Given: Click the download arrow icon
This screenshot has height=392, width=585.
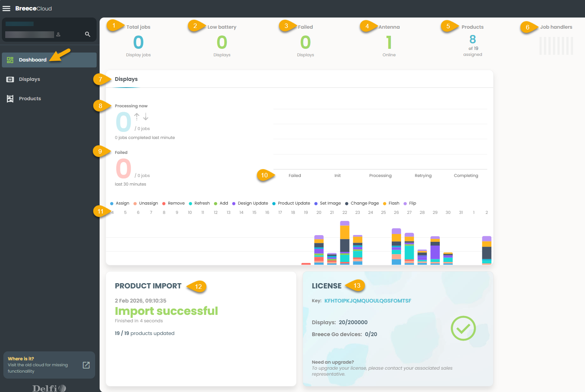Looking at the screenshot, I should [146, 117].
